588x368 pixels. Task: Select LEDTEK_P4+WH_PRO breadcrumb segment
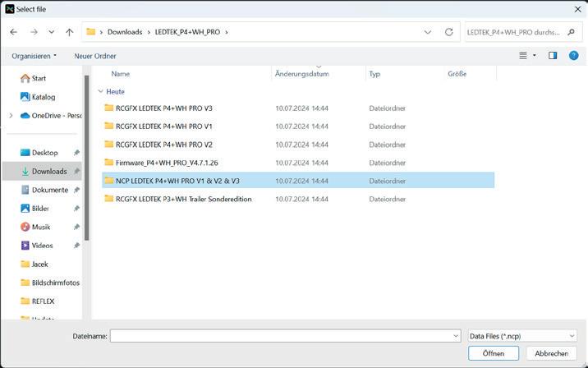(187, 32)
